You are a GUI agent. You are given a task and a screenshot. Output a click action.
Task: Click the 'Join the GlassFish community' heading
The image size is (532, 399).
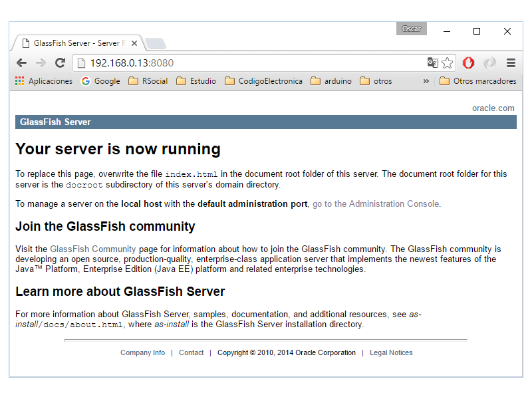[105, 226]
